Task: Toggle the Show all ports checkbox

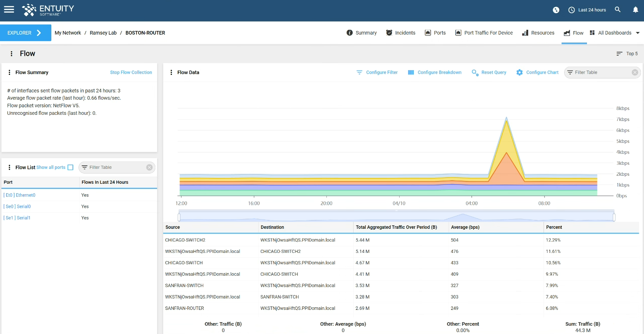Action: [70, 167]
